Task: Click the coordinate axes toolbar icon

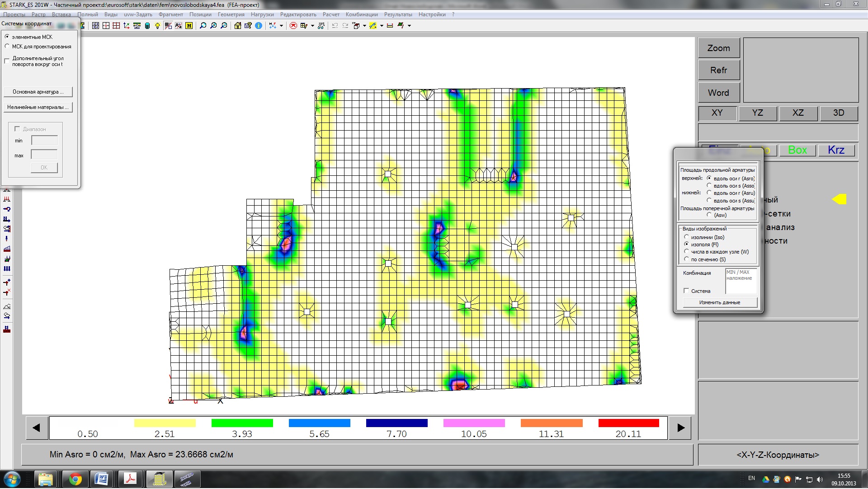Action: click(x=127, y=26)
